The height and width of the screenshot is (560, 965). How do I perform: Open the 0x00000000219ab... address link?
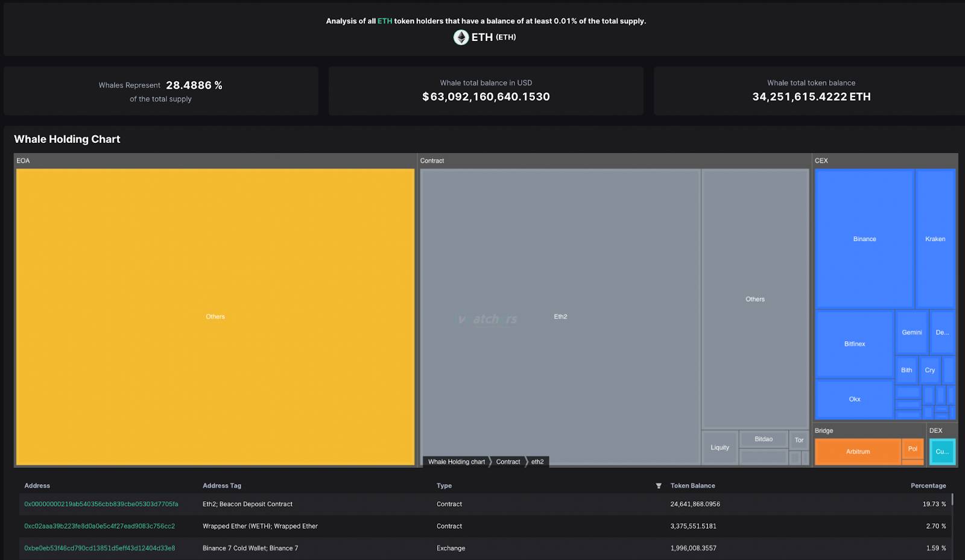pyautogui.click(x=101, y=504)
